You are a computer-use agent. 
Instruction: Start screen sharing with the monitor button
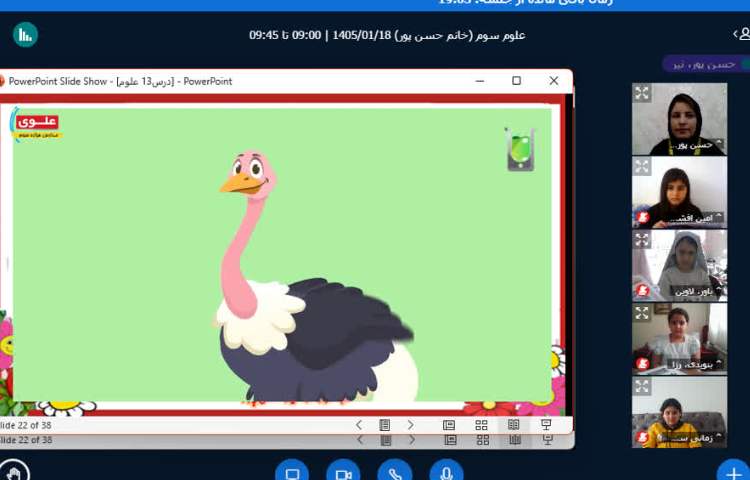pos(292,471)
